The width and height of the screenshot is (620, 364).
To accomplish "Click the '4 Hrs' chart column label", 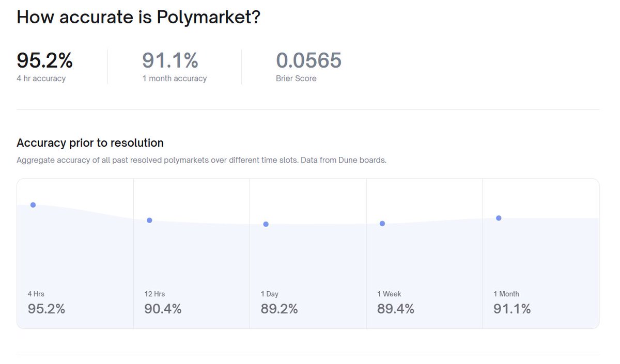I will (36, 294).
